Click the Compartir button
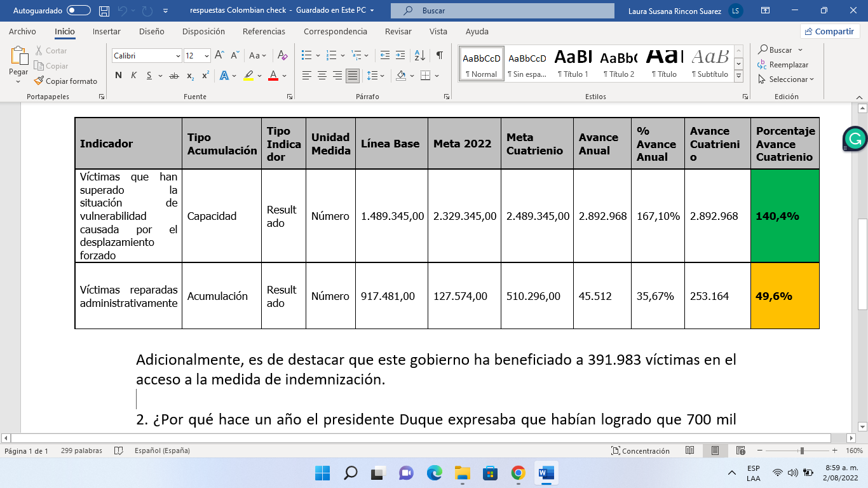This screenshot has height=488, width=868. coord(830,31)
